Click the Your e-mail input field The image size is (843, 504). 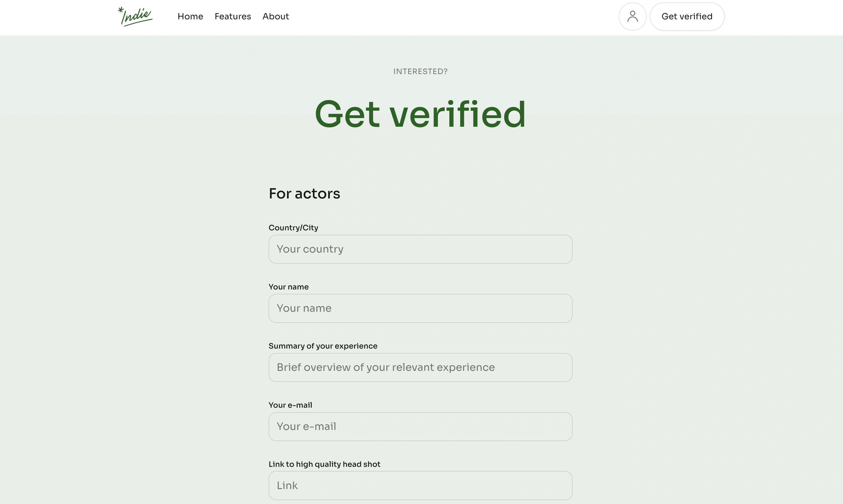(x=420, y=426)
